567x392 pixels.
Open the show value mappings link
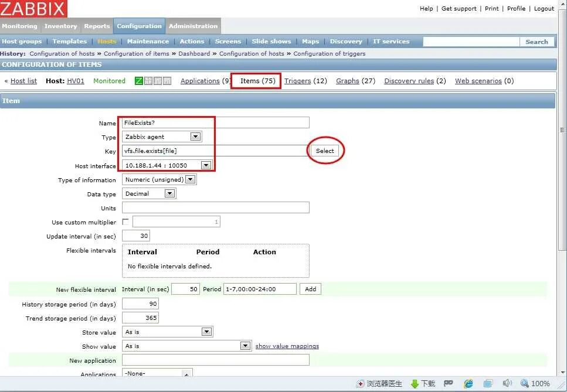pyautogui.click(x=287, y=346)
